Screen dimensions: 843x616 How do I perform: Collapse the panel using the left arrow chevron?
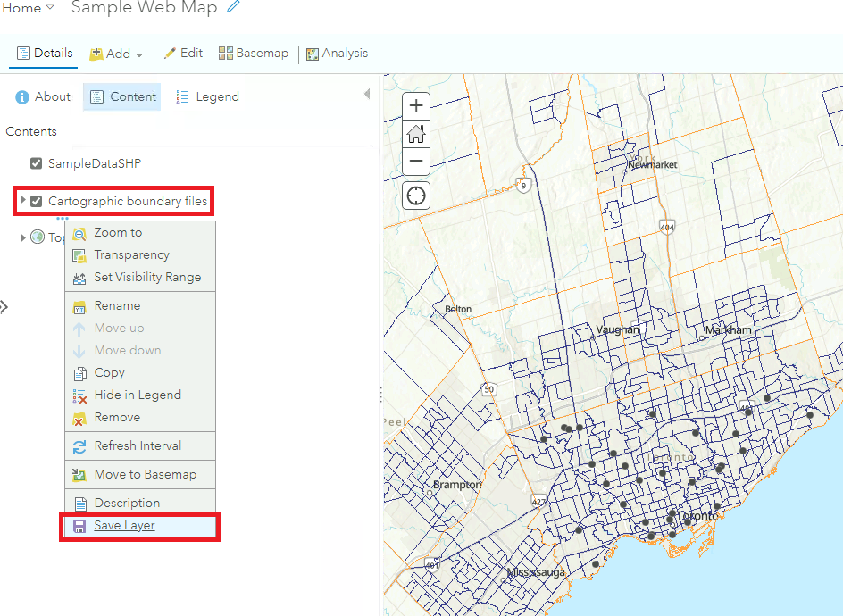[368, 92]
